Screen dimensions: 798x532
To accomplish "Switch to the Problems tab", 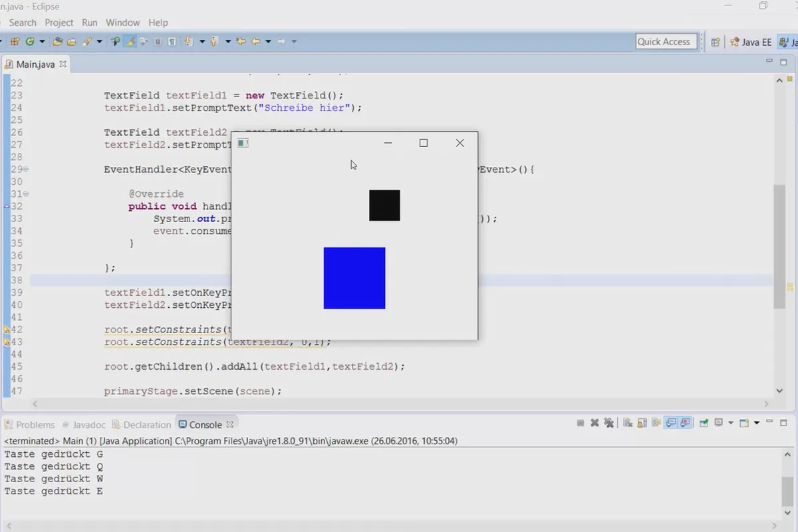I will click(x=29, y=424).
